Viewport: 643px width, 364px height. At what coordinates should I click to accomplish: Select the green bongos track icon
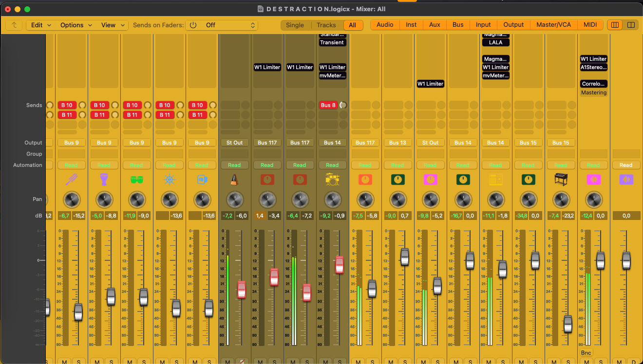click(136, 180)
